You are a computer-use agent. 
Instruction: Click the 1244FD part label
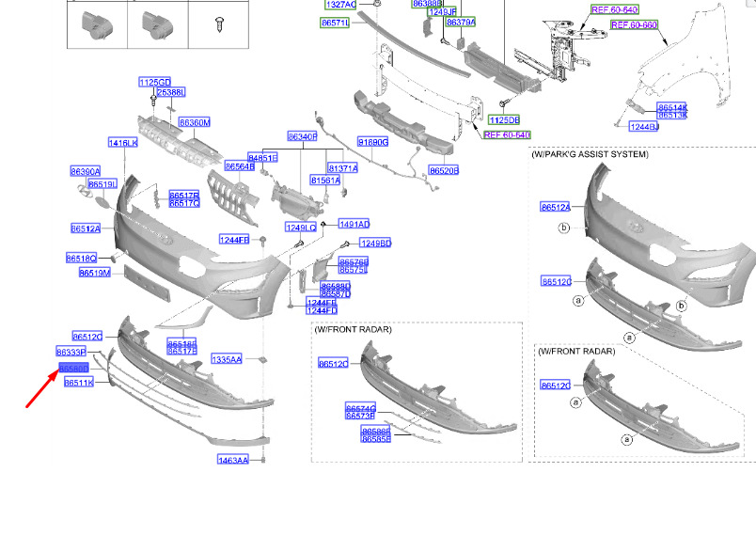pyautogui.click(x=322, y=310)
